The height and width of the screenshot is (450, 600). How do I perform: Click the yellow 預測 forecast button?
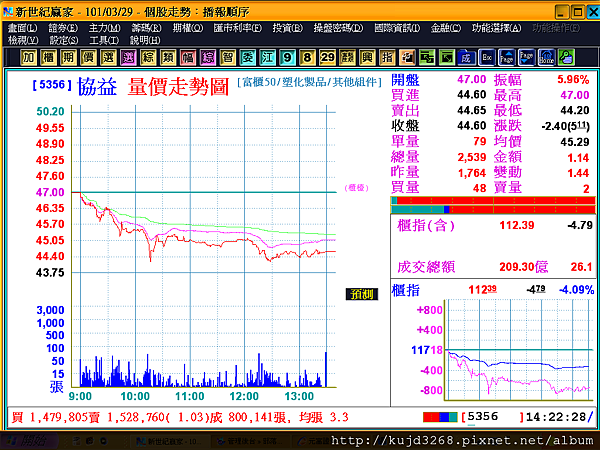click(362, 294)
